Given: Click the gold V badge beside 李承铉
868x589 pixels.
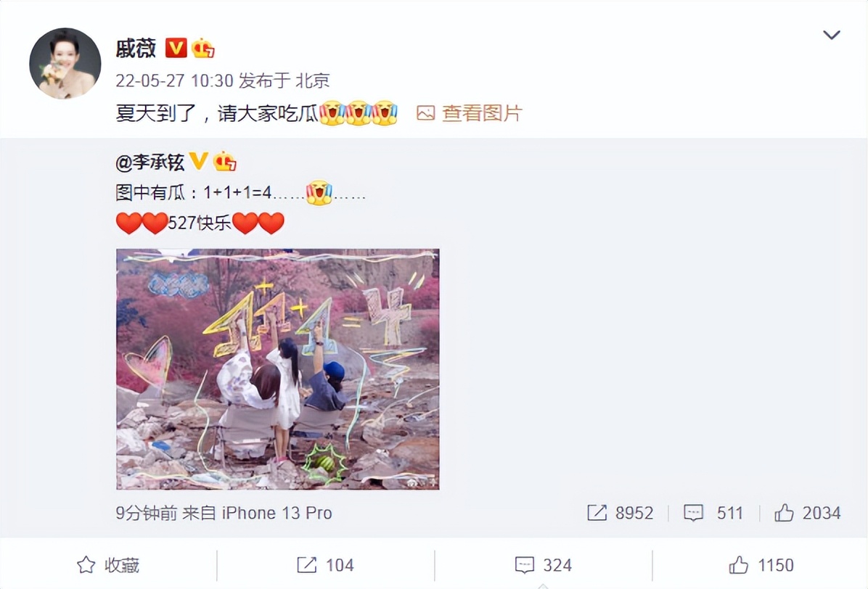Looking at the screenshot, I should tap(198, 161).
